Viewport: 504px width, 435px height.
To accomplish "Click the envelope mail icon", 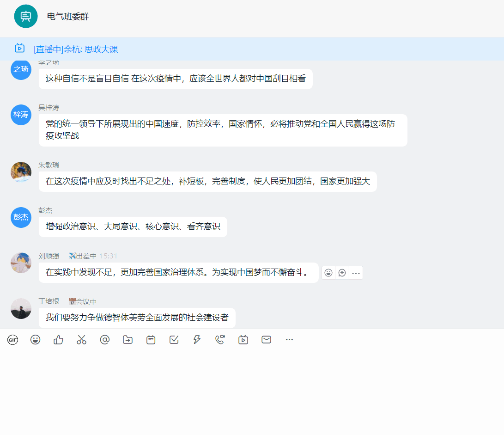I will 267,340.
